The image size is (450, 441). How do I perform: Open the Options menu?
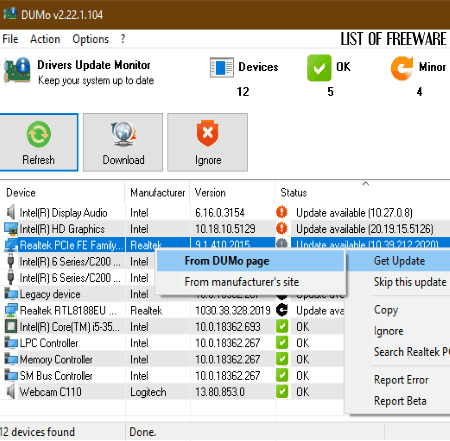click(x=90, y=39)
